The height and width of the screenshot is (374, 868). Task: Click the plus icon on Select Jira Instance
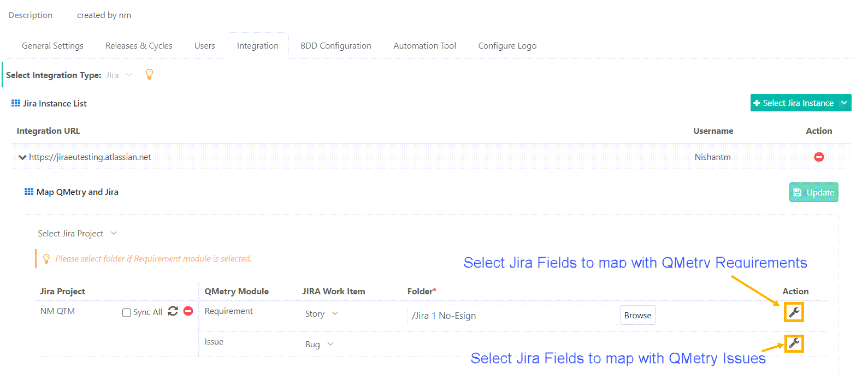tap(757, 103)
